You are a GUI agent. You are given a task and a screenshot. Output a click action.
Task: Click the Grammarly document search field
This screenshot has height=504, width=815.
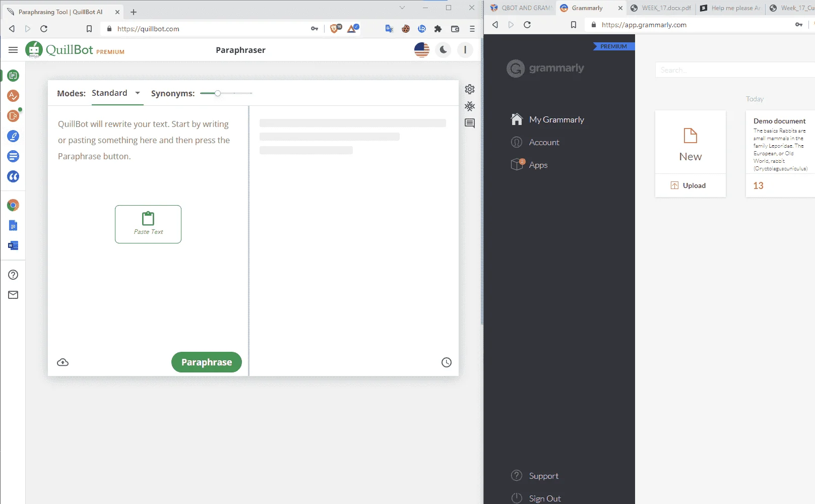[x=735, y=70]
